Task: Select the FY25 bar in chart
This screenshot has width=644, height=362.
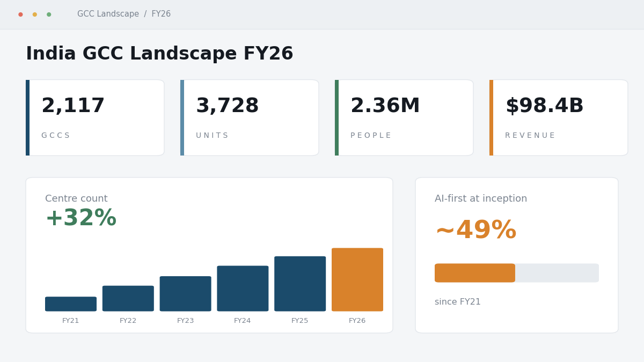Action: (300, 284)
